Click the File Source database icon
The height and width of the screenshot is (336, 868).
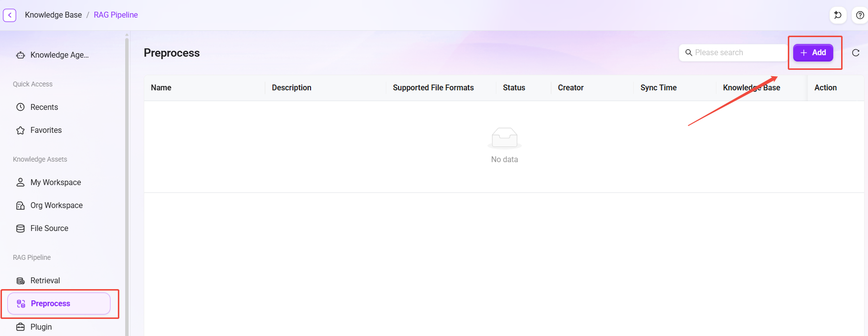point(21,229)
